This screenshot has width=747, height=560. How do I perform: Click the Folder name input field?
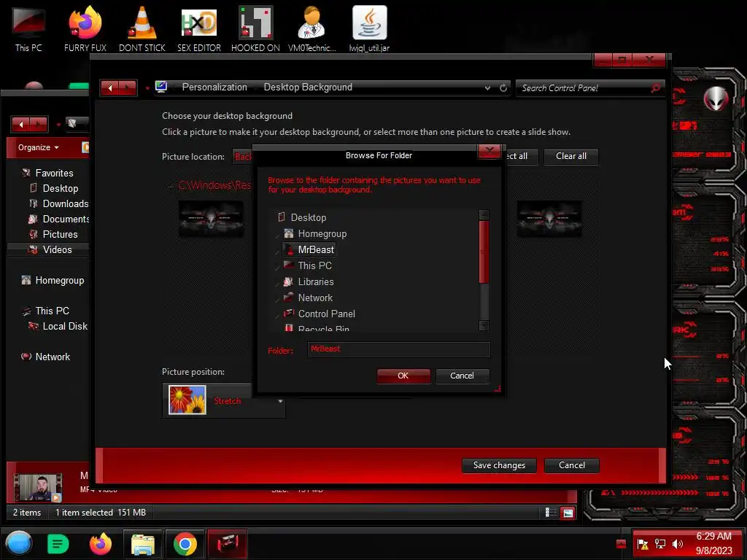tap(399, 349)
